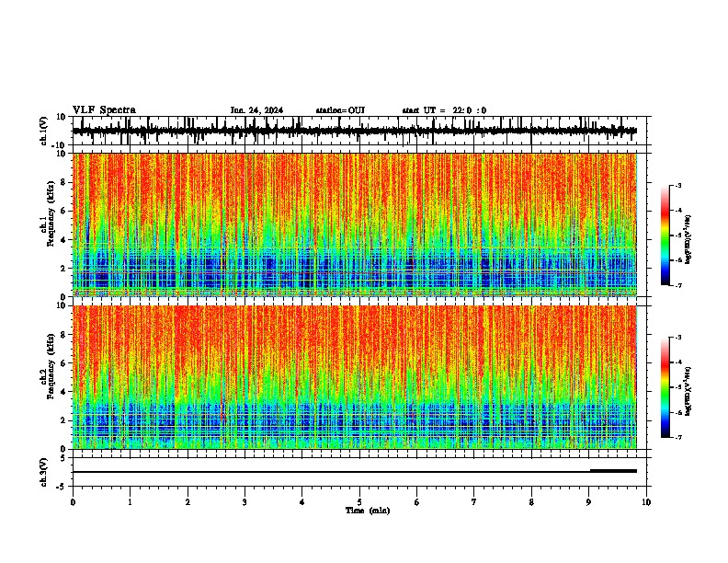Click the time axis tick label "7"
The width and height of the screenshot is (728, 563).
[474, 502]
